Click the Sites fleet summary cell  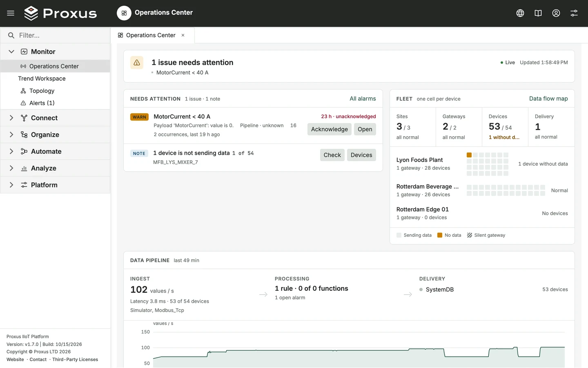pyautogui.click(x=413, y=127)
